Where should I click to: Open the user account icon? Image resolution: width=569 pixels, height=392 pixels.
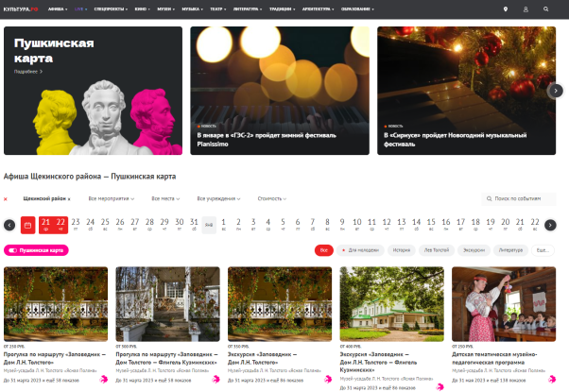[526, 9]
